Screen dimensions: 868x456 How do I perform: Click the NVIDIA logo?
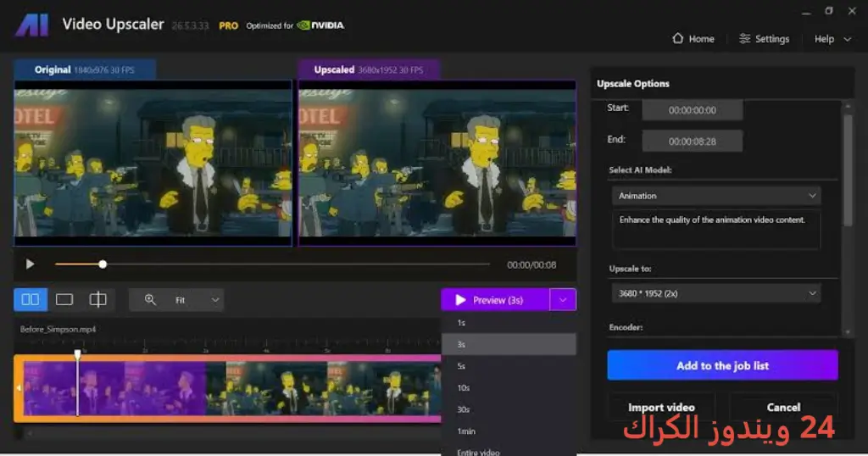(320, 25)
